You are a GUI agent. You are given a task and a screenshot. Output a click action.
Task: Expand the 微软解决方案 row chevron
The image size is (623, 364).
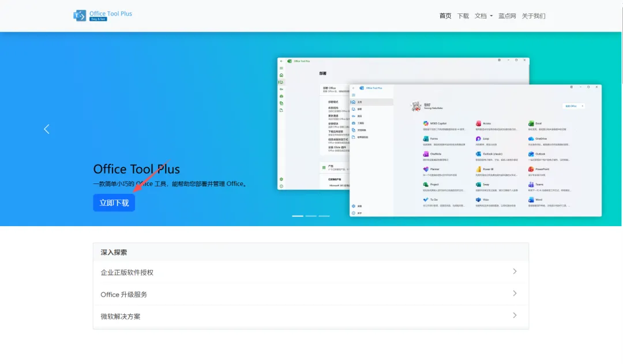[x=515, y=315]
